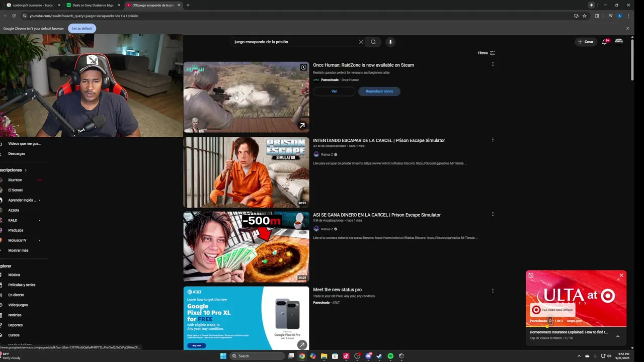Close the miniplayer
Image resolution: width=644 pixels, height=362 pixels.
[x=621, y=275]
